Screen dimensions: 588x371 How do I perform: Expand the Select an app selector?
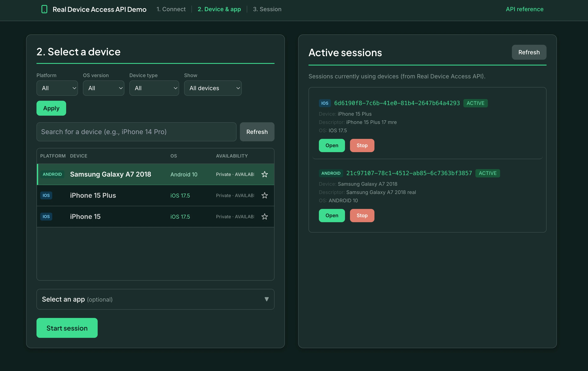pos(155,299)
